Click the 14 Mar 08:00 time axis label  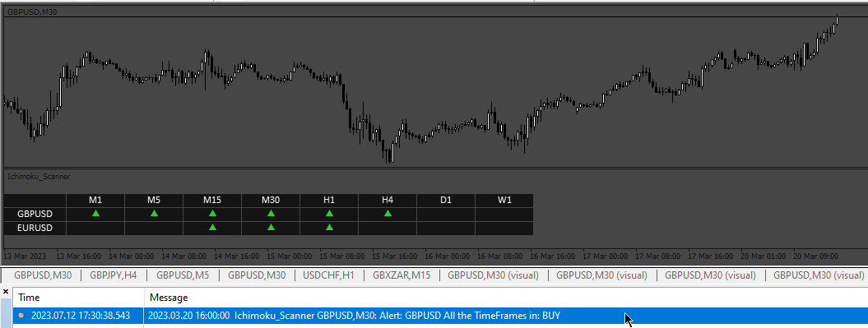tap(184, 256)
